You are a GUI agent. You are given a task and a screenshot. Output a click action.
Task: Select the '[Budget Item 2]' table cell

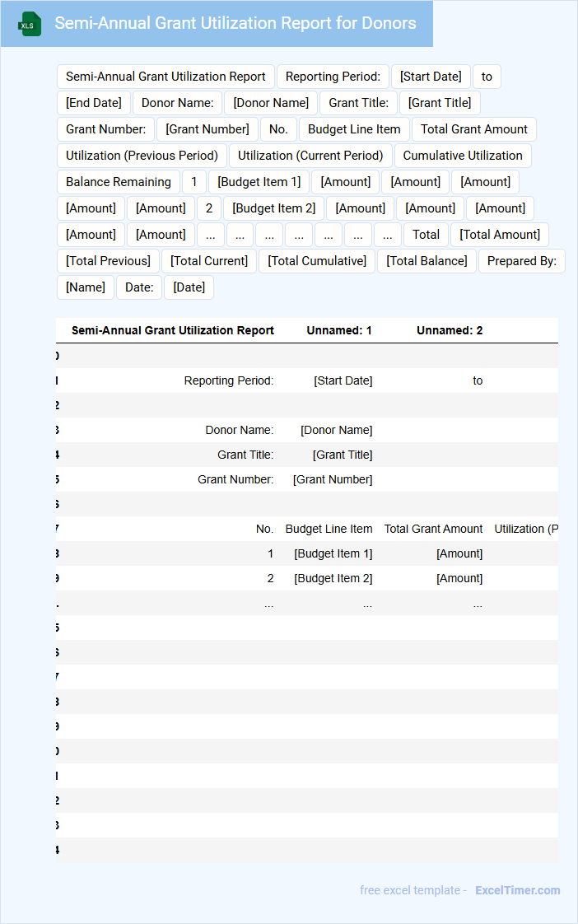(333, 579)
